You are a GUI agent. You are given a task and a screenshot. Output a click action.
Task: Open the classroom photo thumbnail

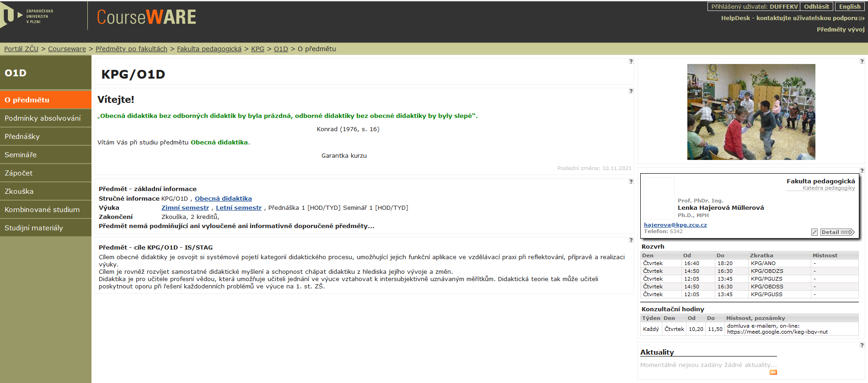tap(751, 112)
